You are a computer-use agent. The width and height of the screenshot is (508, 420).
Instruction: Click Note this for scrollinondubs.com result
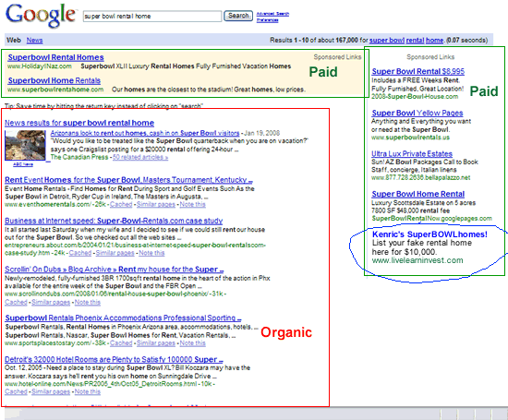click(88, 302)
